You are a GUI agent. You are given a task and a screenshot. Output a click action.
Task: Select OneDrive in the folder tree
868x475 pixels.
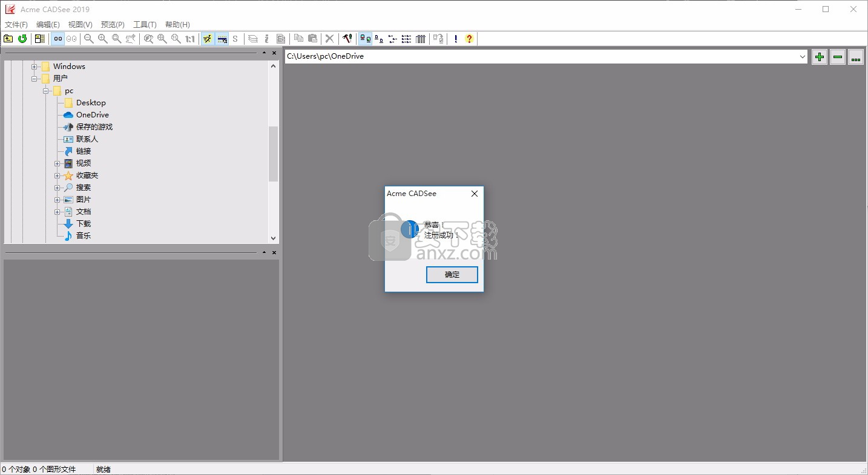point(93,115)
